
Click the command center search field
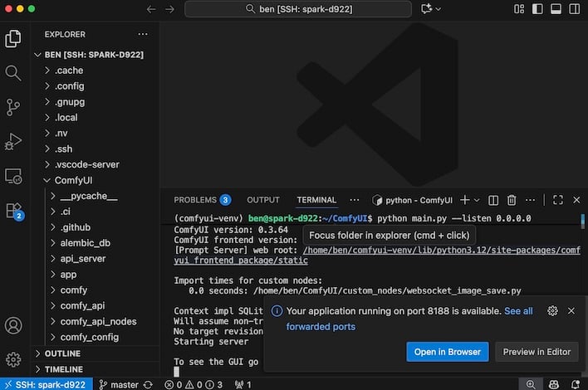click(298, 9)
